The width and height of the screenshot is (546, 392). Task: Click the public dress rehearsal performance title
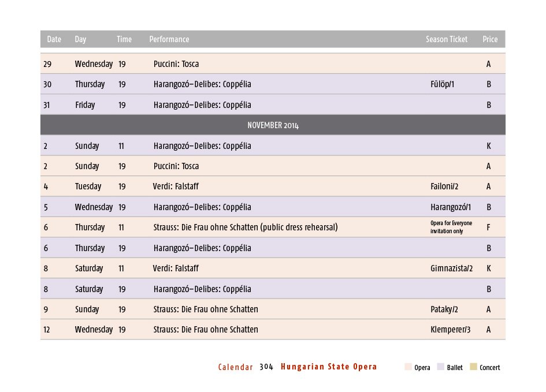[246, 227]
